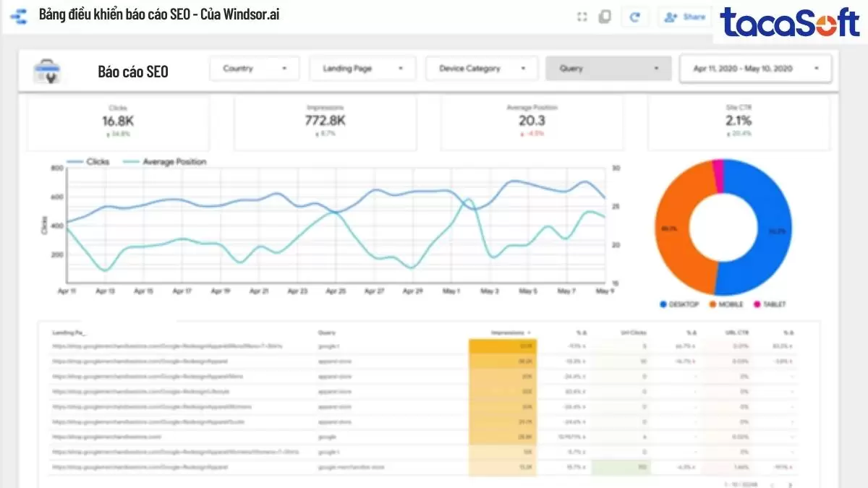Screen dimensions: 868x488
Task: Open the Query filter dropdown
Action: [608, 68]
